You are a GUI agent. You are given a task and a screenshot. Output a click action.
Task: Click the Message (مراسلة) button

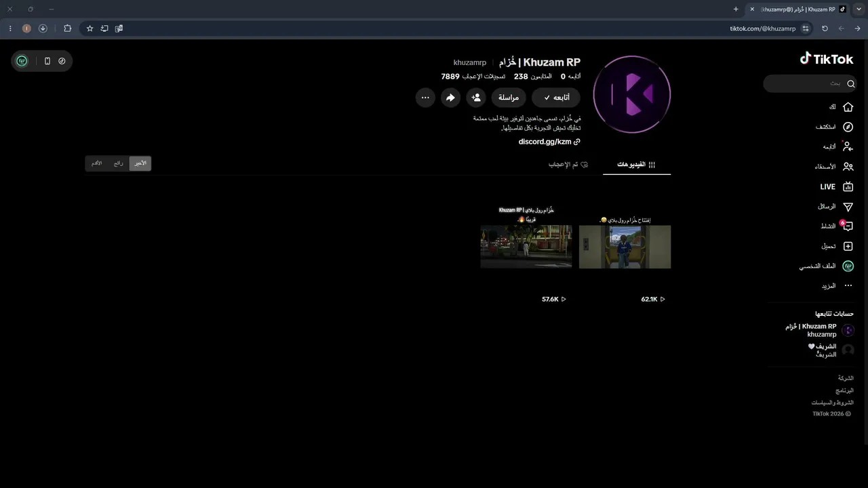point(509,98)
